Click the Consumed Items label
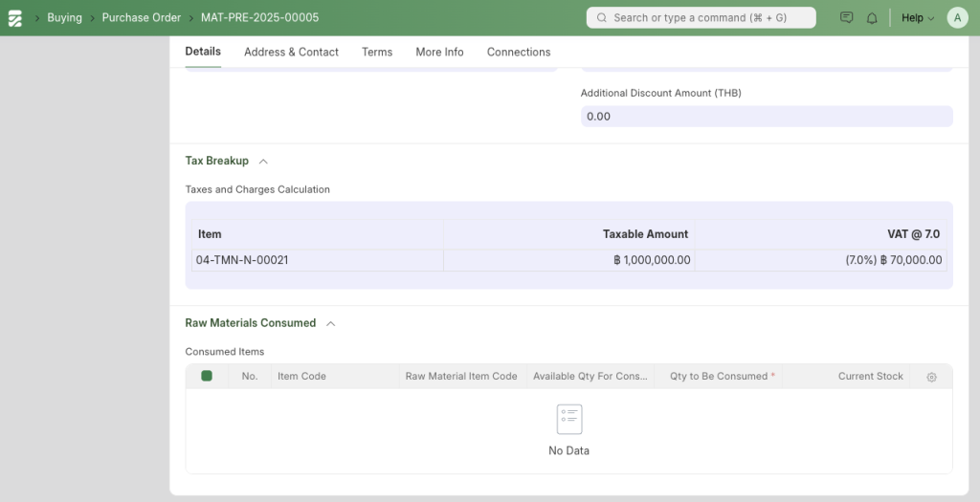Image resolution: width=980 pixels, height=502 pixels. pyautogui.click(x=224, y=352)
